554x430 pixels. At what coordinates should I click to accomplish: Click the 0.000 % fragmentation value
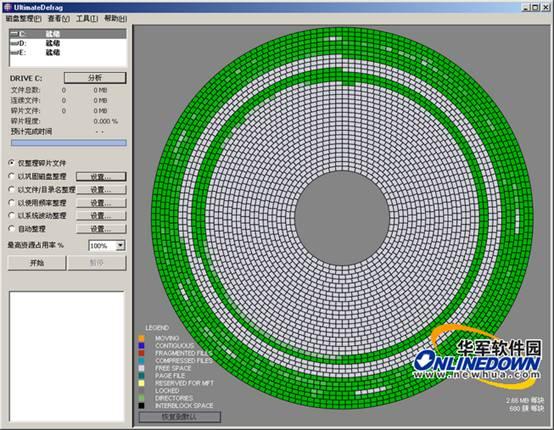106,121
